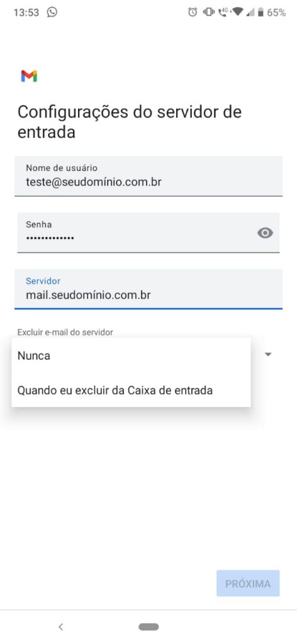Screen dimensions: 297x644
Task: Tap the Wi-Fi signal status icon
Action: tap(238, 13)
